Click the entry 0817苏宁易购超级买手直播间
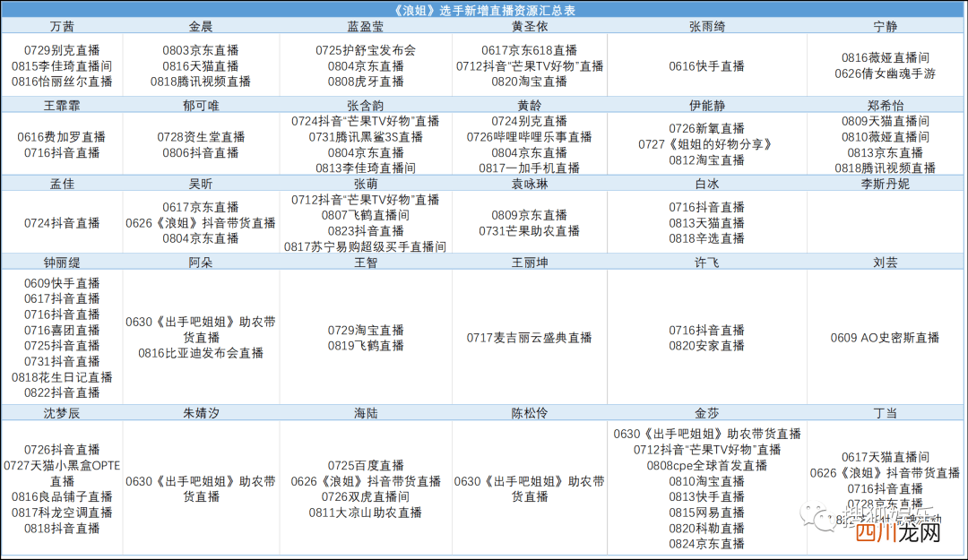The image size is (968, 560). (x=366, y=246)
